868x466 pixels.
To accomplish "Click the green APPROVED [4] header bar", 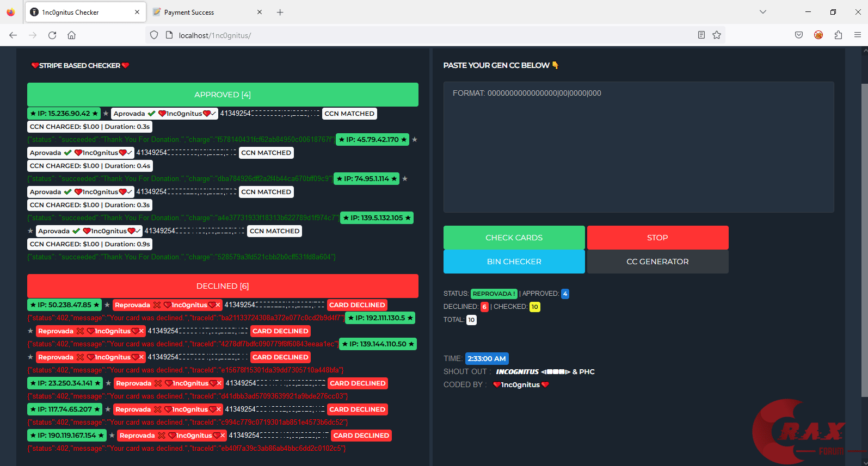I will 223,95.
